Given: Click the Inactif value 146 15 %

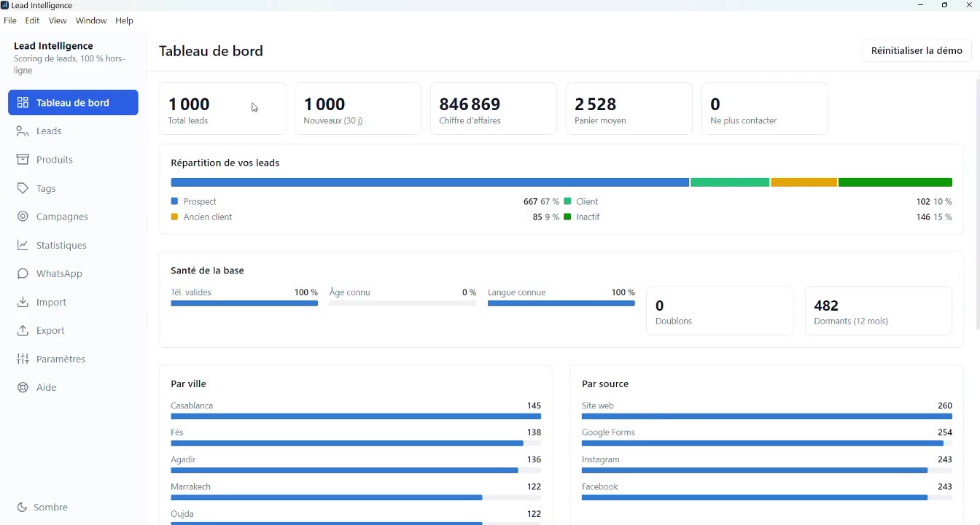Looking at the screenshot, I should point(934,217).
